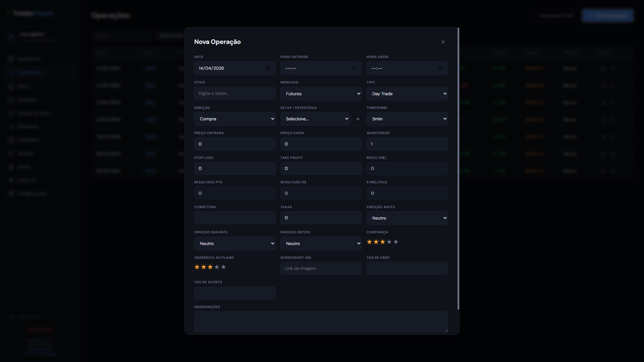
Task: Open the Tipo dropdown showing Day Trade
Action: 407,94
